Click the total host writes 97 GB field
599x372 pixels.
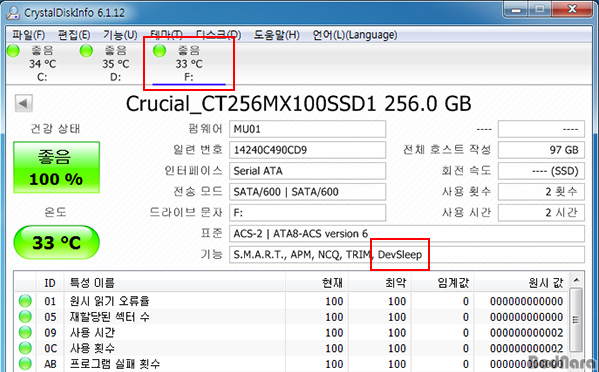pyautogui.click(x=541, y=150)
